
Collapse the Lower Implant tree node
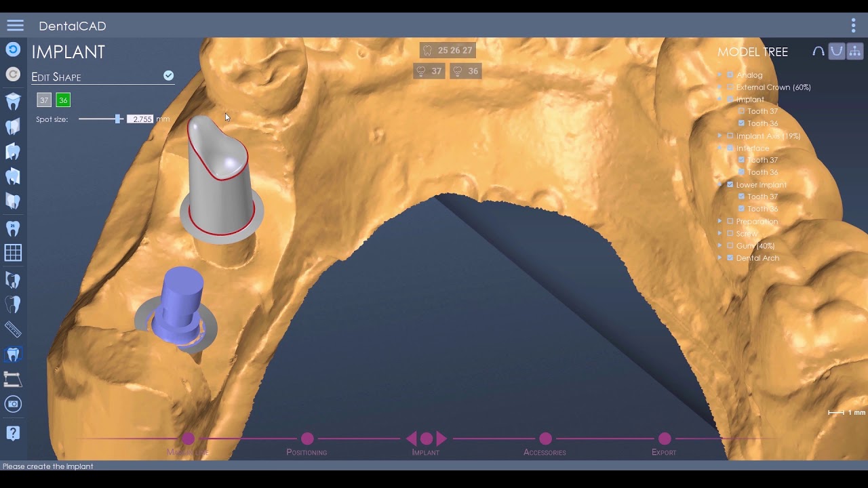pyautogui.click(x=720, y=185)
